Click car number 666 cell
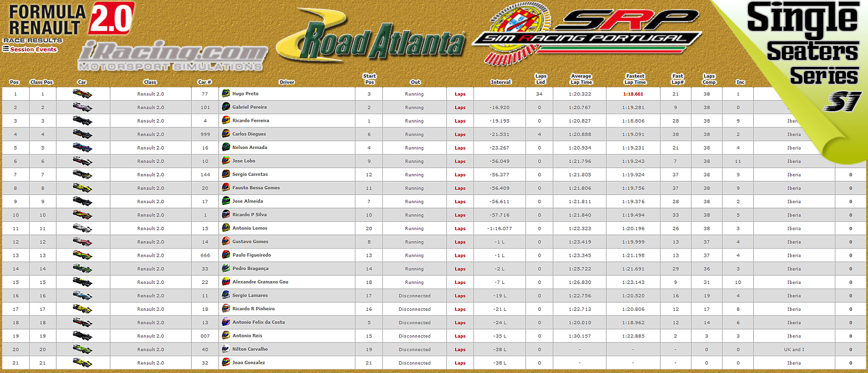 [x=204, y=255]
